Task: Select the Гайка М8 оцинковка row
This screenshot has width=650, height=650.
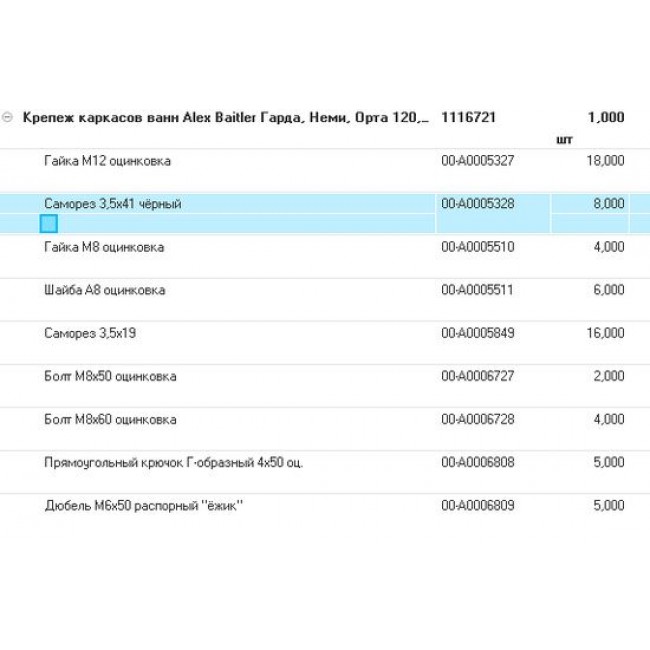Action: pos(104,247)
